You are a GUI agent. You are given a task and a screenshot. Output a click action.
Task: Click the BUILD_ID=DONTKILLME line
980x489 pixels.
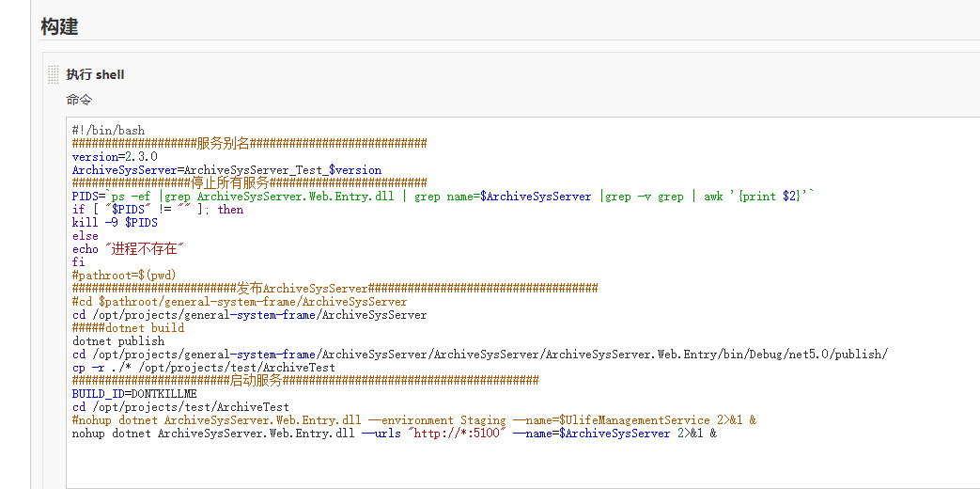pos(134,393)
